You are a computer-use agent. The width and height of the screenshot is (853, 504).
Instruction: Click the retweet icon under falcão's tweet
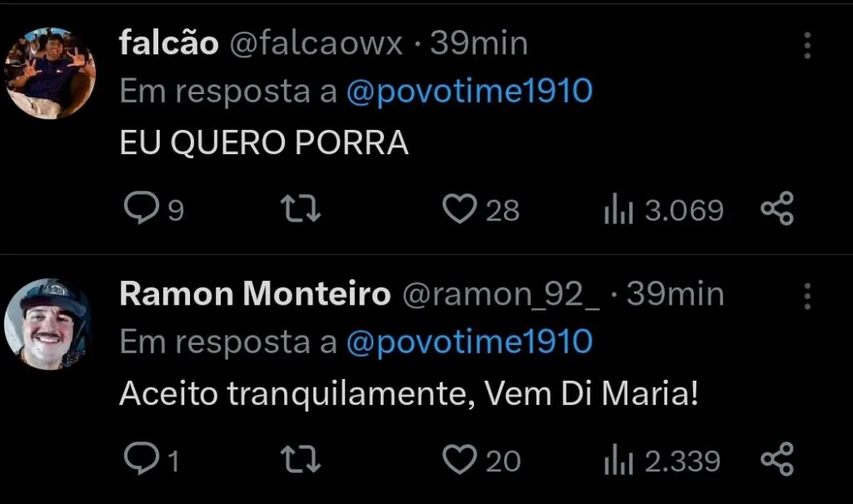300,209
